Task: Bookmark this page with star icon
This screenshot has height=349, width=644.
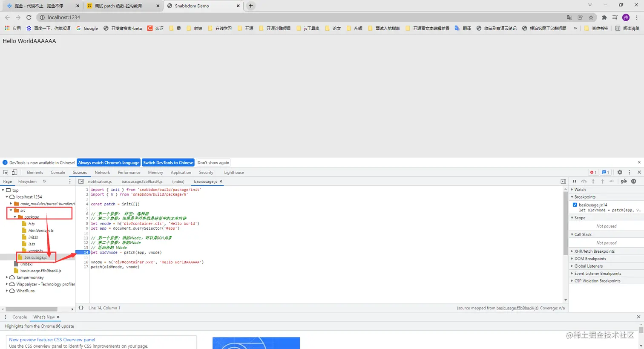Action: click(591, 17)
